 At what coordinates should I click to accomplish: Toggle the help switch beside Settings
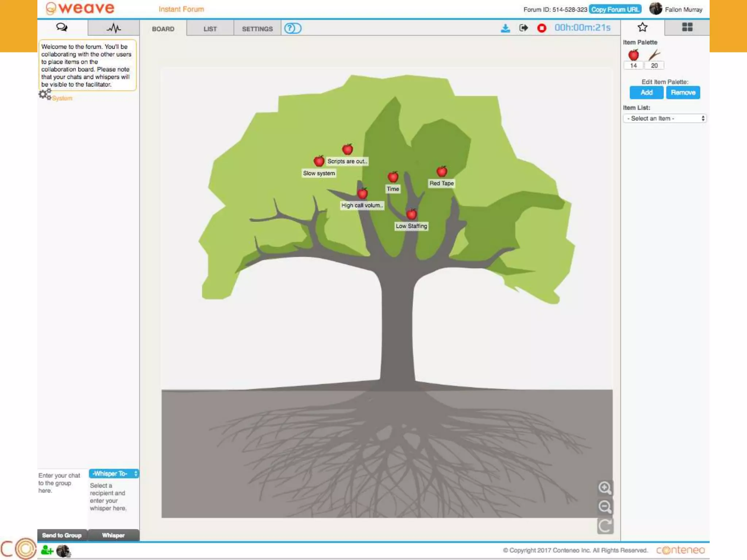(293, 28)
